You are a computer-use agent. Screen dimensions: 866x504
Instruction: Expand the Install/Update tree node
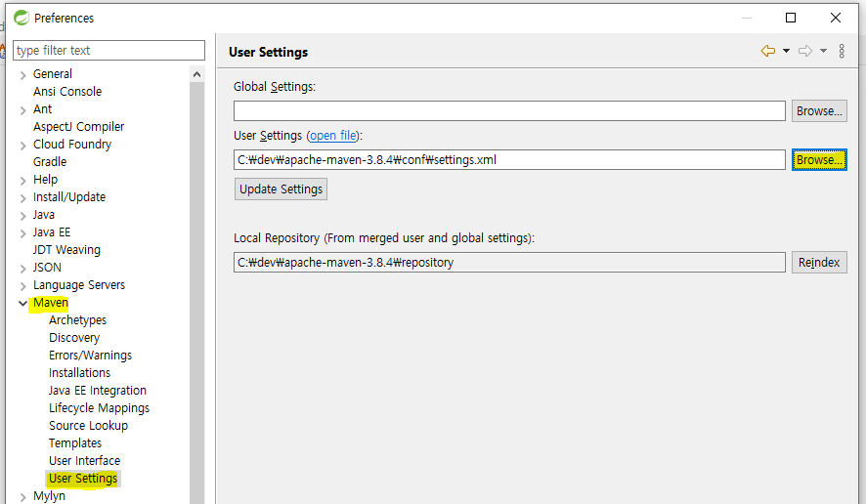pyautogui.click(x=22, y=198)
